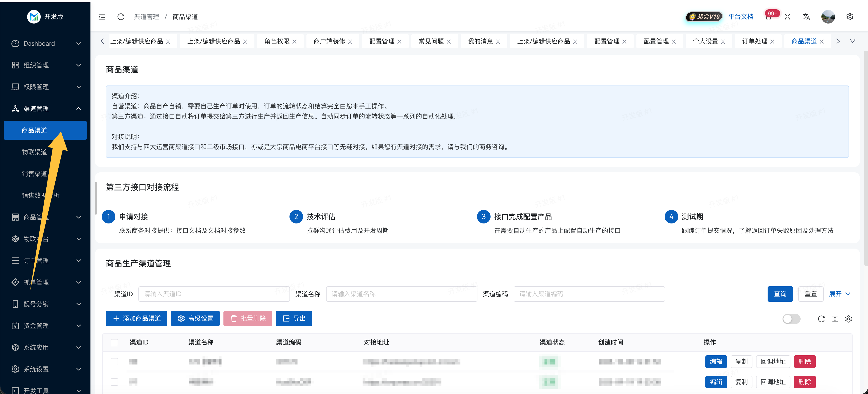Enter fullscreen mode via the expand icon
This screenshot has width=868, height=394.
(x=788, y=17)
